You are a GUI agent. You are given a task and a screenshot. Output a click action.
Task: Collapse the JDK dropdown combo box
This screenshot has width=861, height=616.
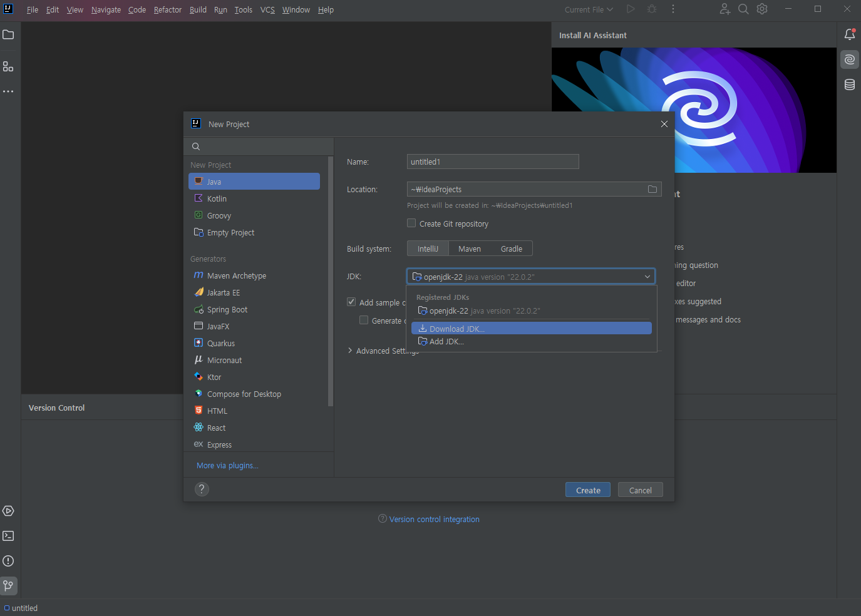click(x=531, y=277)
